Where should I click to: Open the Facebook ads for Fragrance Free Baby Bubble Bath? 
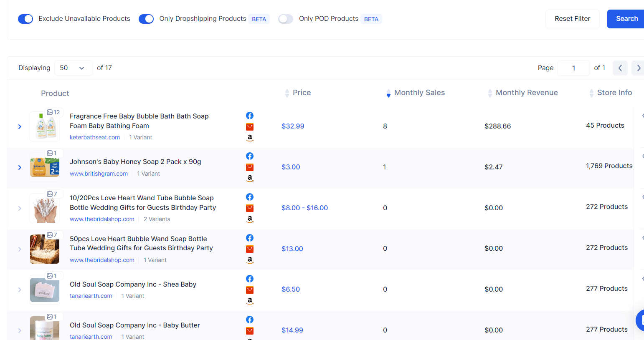pyautogui.click(x=249, y=116)
